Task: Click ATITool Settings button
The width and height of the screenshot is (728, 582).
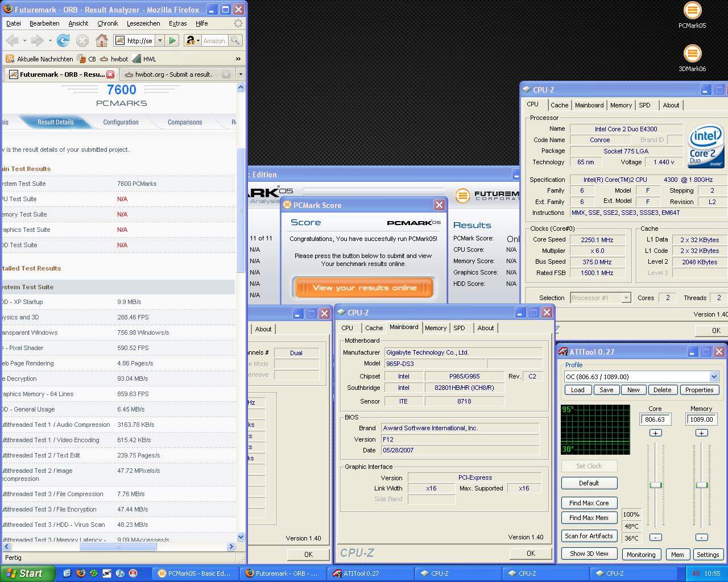Action: click(x=708, y=555)
